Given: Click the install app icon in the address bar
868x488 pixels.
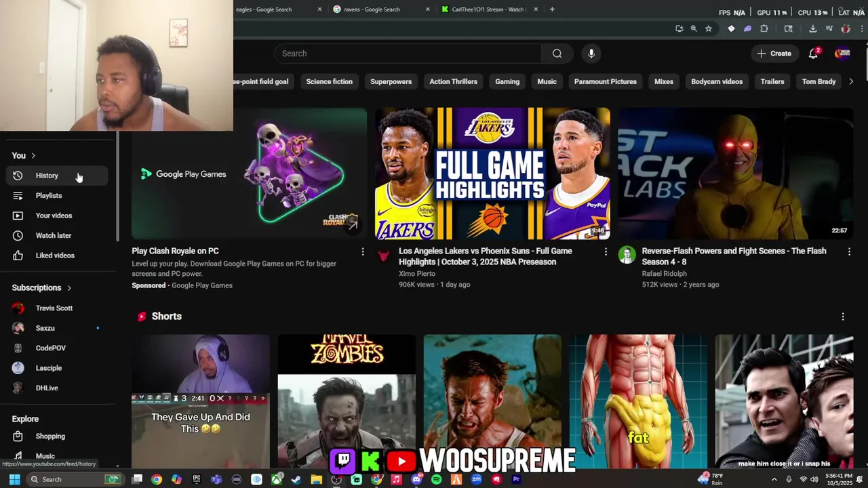Looking at the screenshot, I should pos(679,28).
